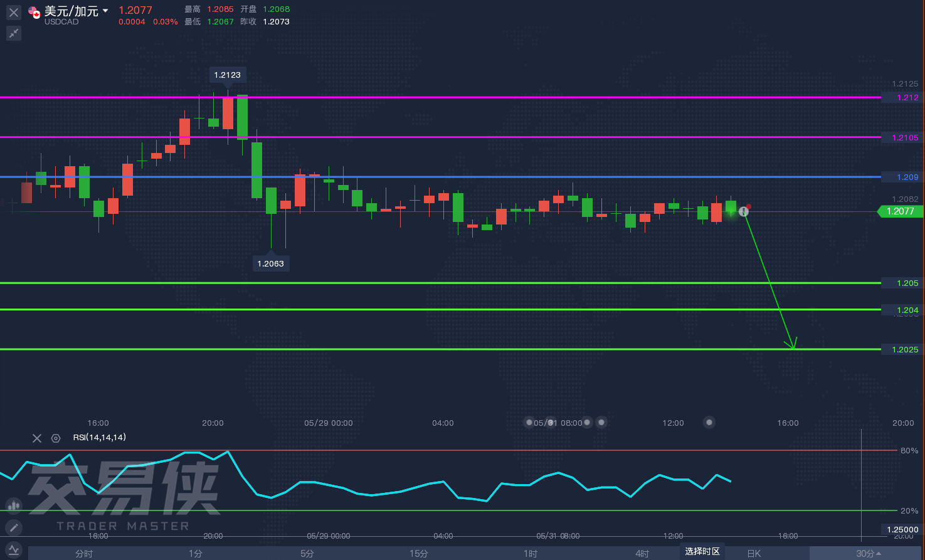Remove the RSI indicator with its X icon
This screenshot has height=560, width=925.
click(37, 438)
